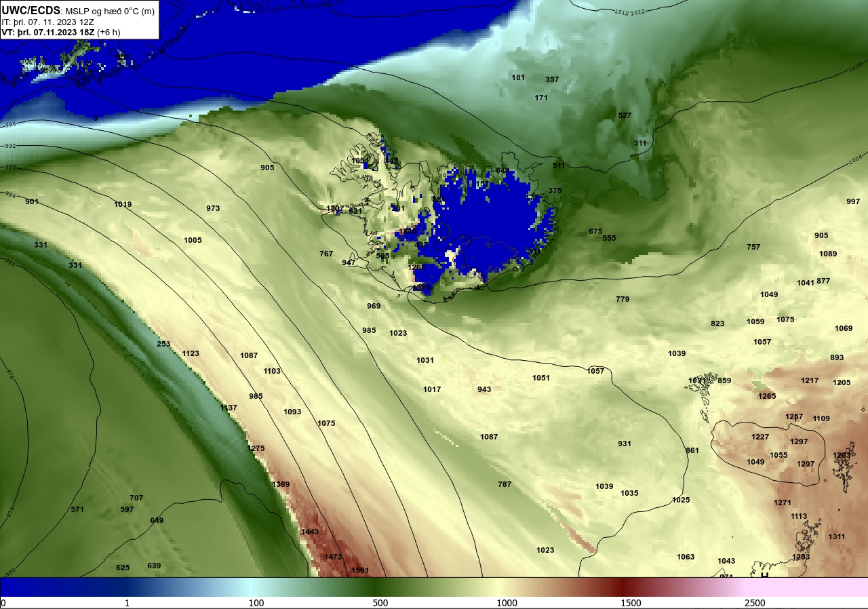The width and height of the screenshot is (868, 609).
Task: Click the freezing level value 253
Action: coord(163,344)
